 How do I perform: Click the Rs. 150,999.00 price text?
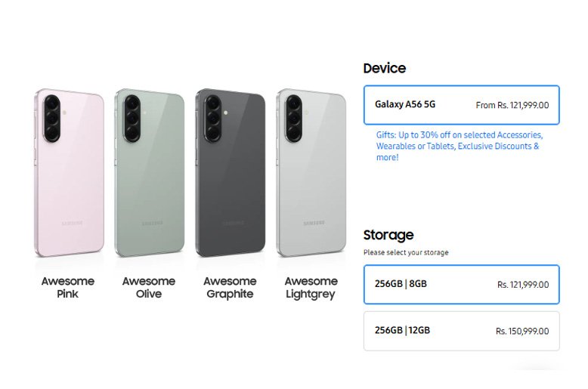pyautogui.click(x=522, y=332)
